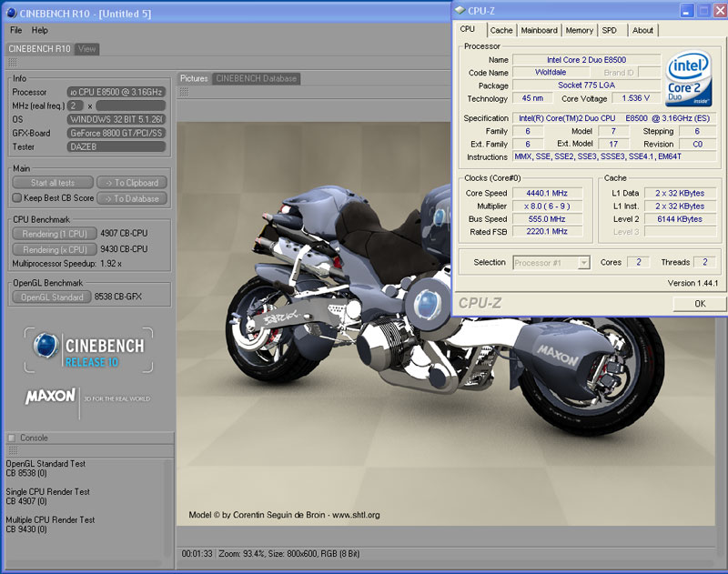728x574 pixels.
Task: Click the MAXON logo in left panel
Action: click(x=50, y=396)
